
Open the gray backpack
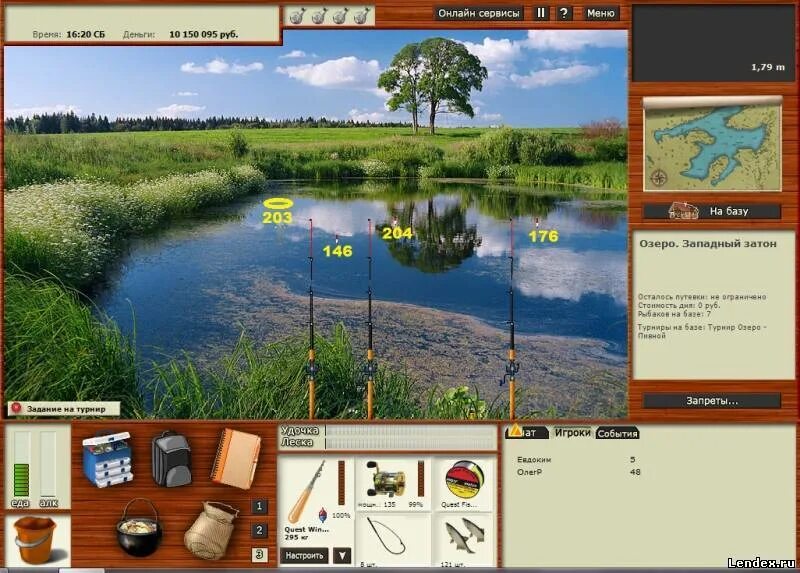click(171, 459)
